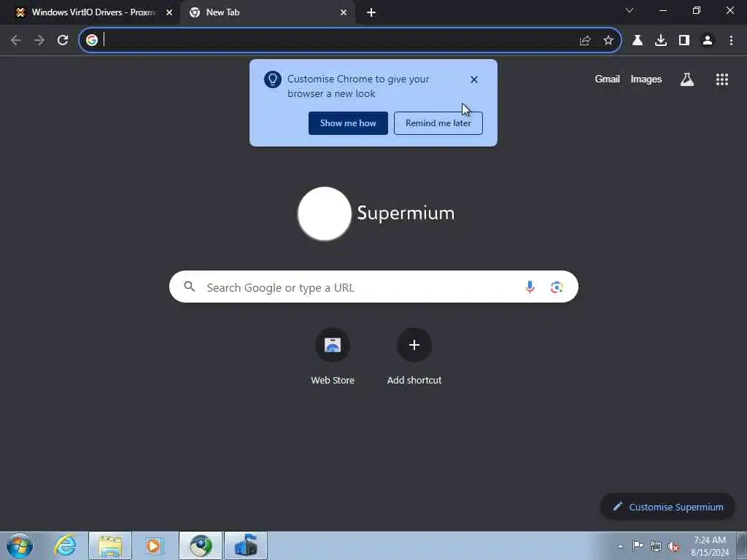
Task: Open the Google apps grid
Action: 722,79
